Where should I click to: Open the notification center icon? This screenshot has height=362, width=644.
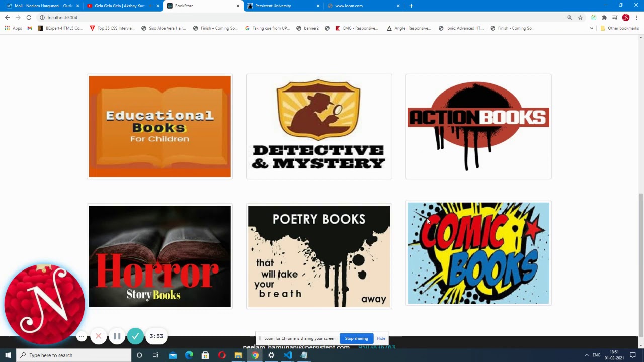tap(633, 355)
